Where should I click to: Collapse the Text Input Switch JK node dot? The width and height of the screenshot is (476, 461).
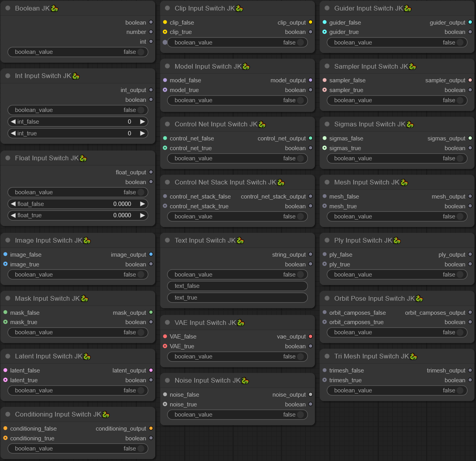pos(167,240)
